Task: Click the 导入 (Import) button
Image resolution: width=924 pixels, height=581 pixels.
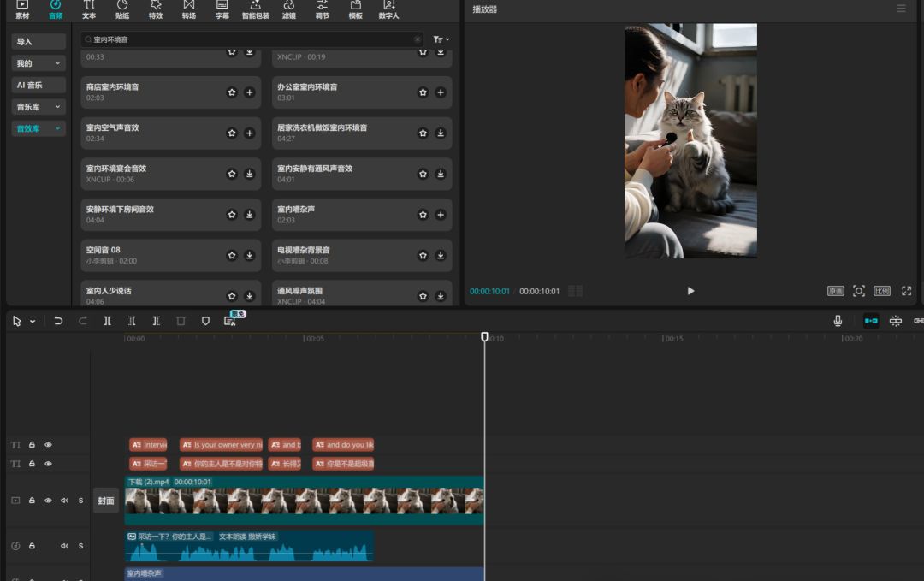Action: pyautogui.click(x=37, y=40)
